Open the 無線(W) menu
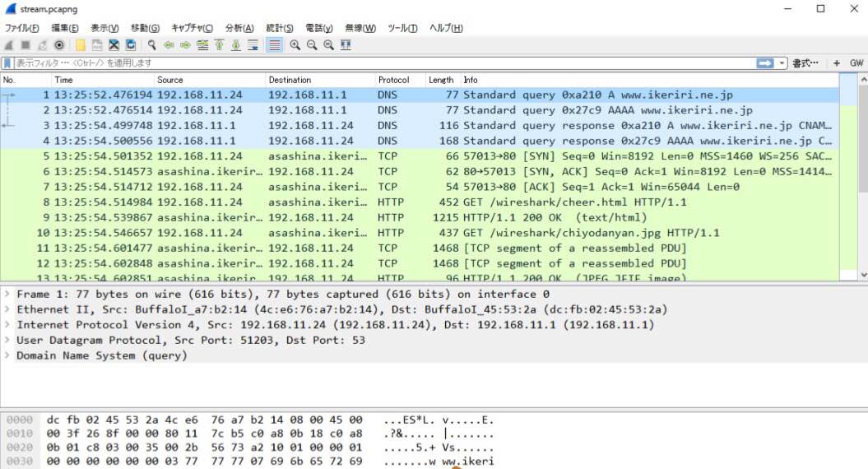This screenshot has height=469, width=868. (x=360, y=28)
